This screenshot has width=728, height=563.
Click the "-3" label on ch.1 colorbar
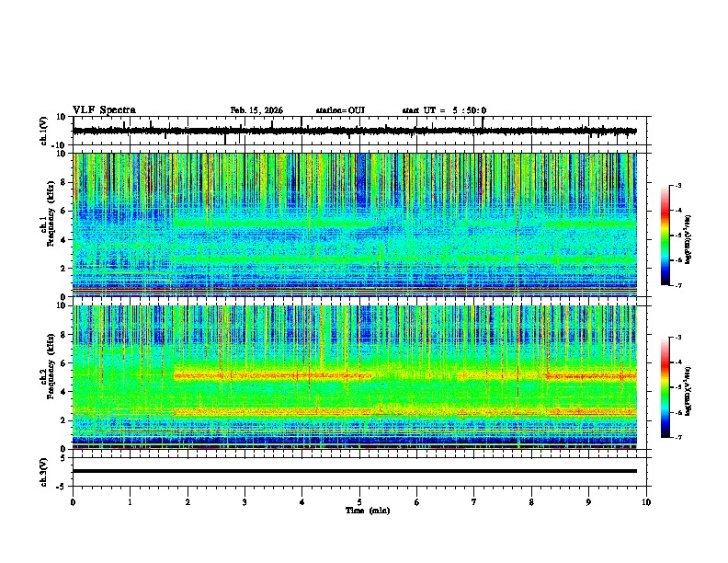[x=677, y=185]
